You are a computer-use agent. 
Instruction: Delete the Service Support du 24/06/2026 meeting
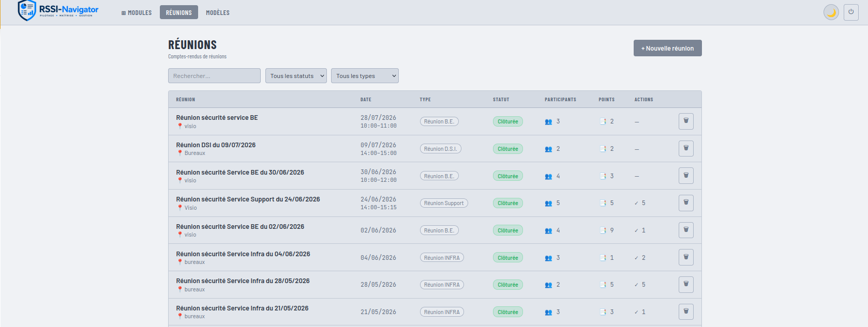pos(686,203)
